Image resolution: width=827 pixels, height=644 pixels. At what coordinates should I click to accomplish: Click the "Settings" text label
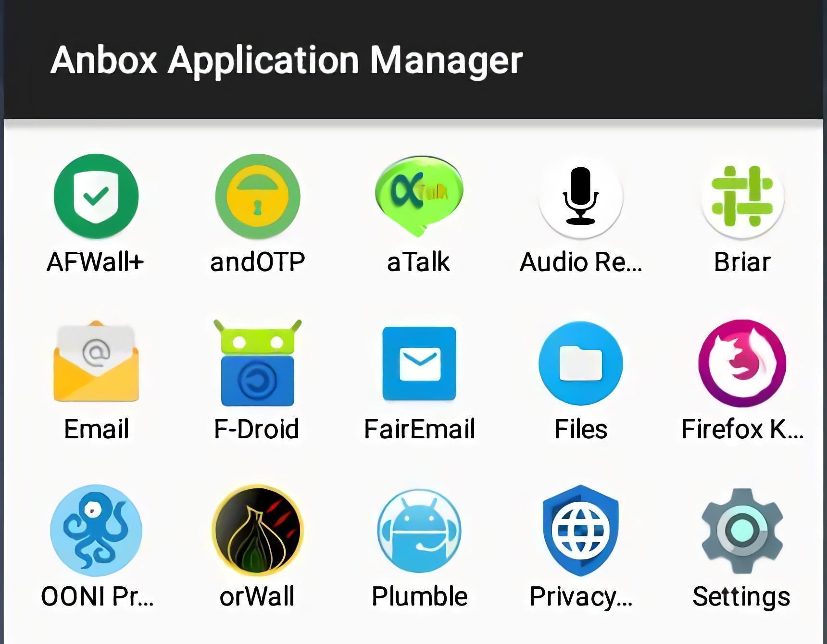[x=741, y=596]
